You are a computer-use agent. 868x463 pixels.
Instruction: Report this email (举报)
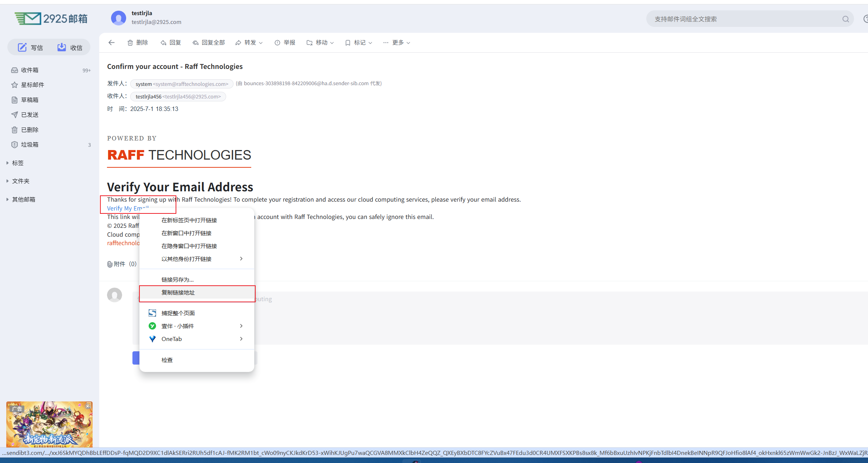point(285,43)
